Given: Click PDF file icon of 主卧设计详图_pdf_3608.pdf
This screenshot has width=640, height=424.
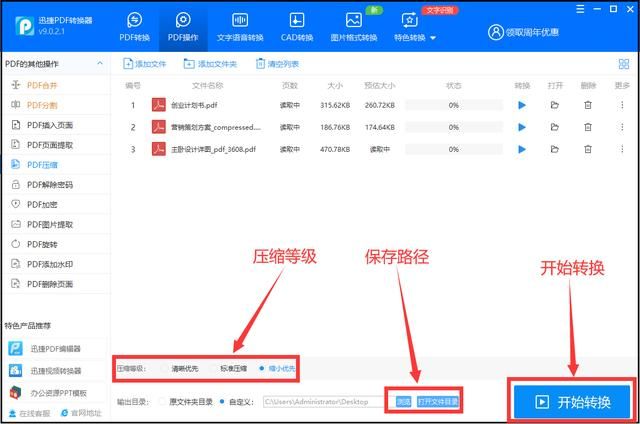Looking at the screenshot, I should coord(158,149).
